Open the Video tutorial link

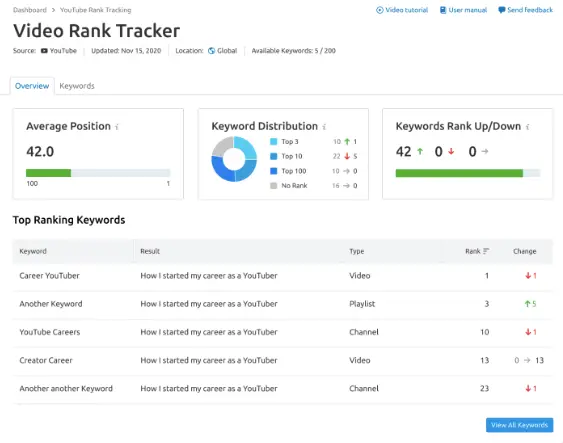[402, 10]
